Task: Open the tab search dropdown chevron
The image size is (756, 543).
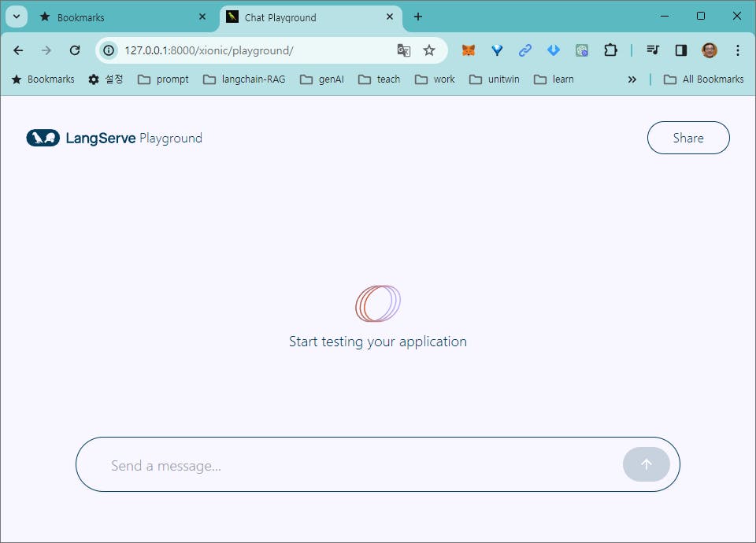Action: (17, 17)
